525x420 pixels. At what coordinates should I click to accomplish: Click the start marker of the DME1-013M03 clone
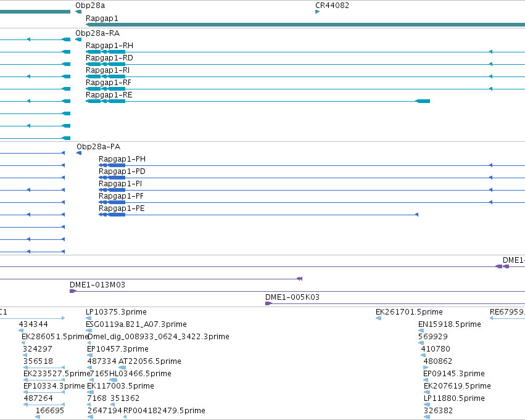tap(73, 291)
